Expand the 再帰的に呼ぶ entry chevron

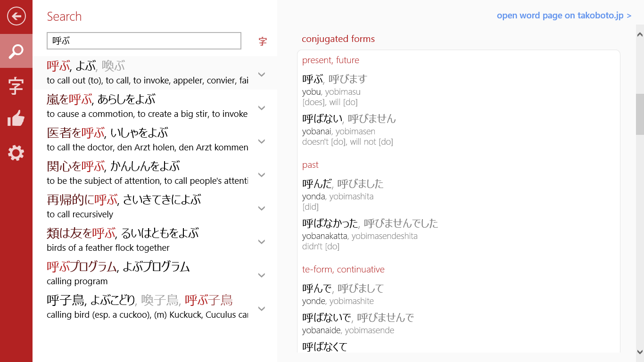click(x=262, y=208)
